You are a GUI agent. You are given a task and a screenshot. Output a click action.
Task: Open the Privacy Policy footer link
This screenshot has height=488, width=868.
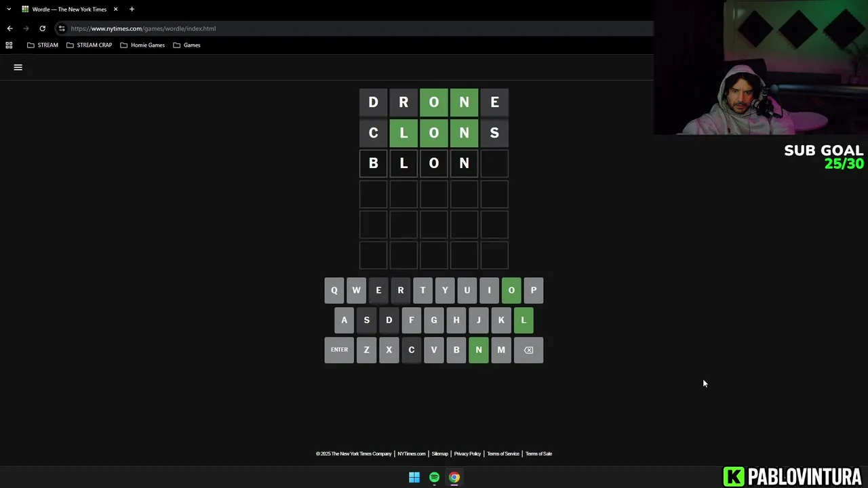point(467,453)
